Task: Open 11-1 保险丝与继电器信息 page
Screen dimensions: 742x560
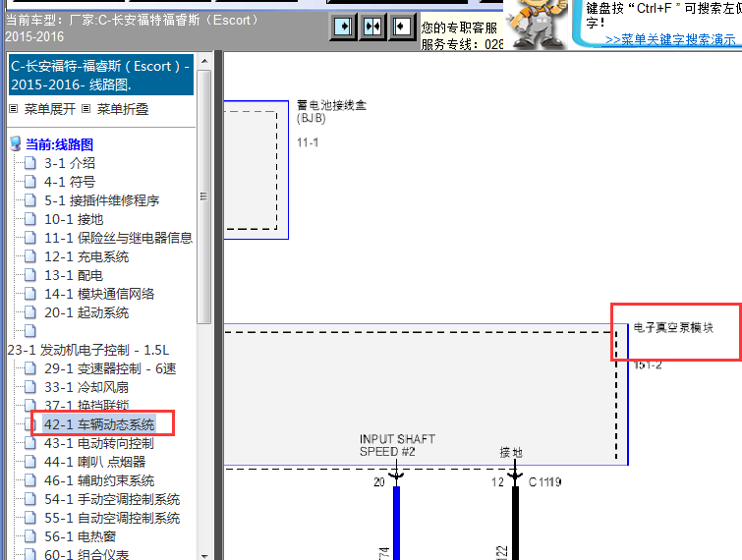Action: 118,238
